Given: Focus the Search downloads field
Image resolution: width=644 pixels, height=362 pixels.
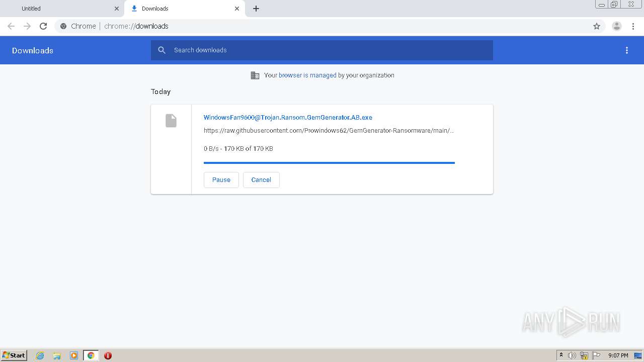Looking at the screenshot, I should point(322,50).
